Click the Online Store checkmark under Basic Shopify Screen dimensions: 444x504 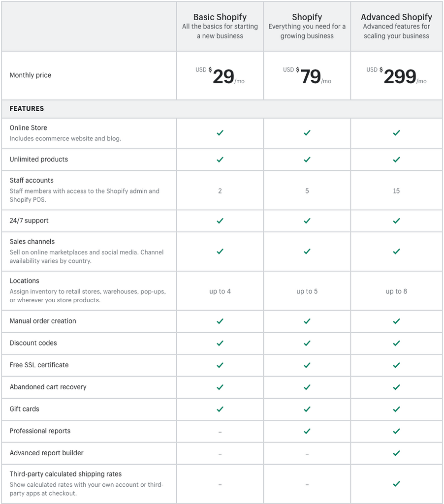(x=220, y=133)
